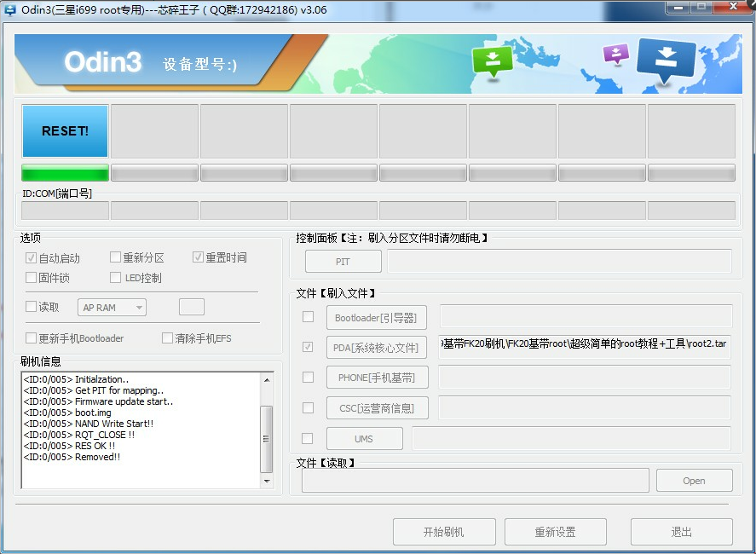Screen dimensions: 756x554
Task: Click the small box next to AP RAM
Action: [192, 307]
